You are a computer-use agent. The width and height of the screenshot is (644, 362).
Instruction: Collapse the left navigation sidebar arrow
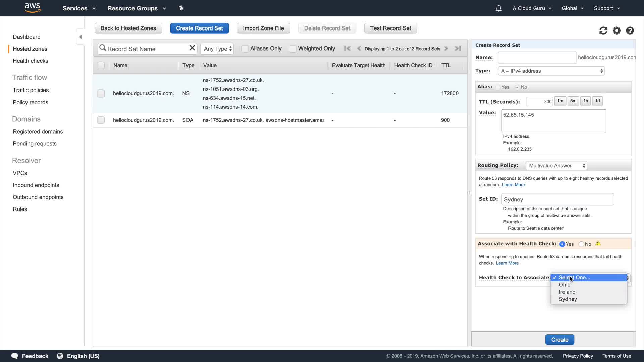(80, 37)
